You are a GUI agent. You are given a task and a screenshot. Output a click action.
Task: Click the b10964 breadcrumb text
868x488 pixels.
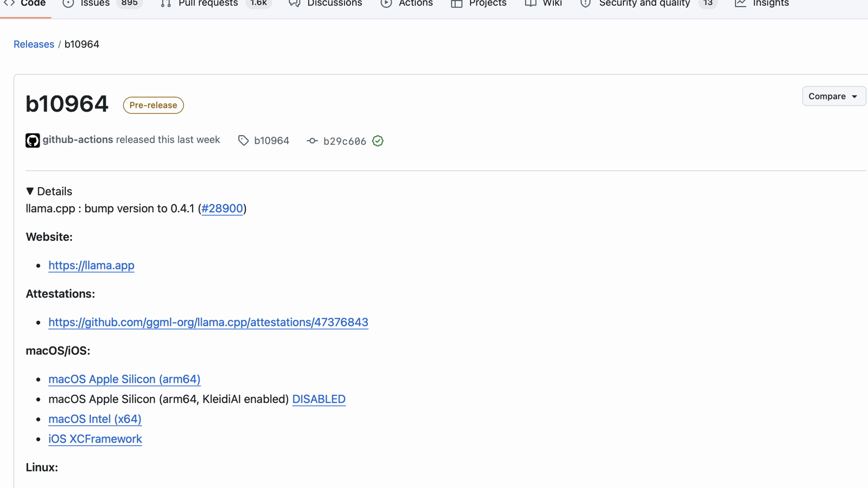[x=82, y=44]
